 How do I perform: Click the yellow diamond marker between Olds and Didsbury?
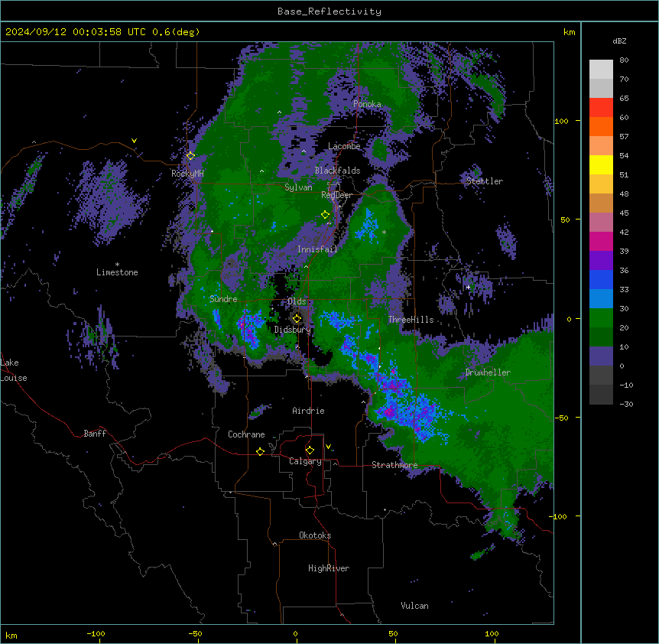297,319
